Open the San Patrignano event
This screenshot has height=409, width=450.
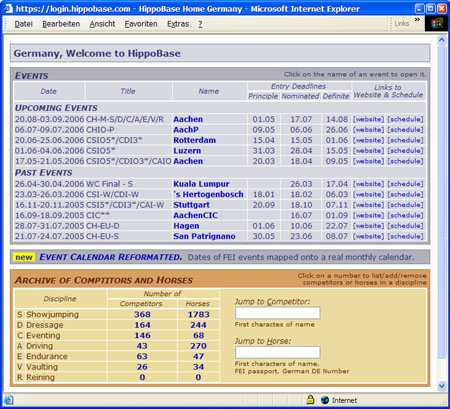pos(204,236)
